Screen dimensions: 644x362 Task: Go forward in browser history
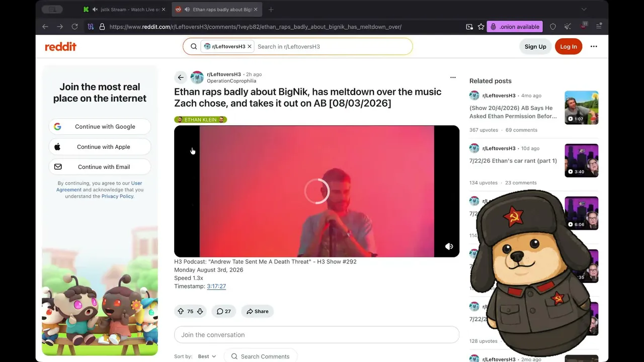60,27
